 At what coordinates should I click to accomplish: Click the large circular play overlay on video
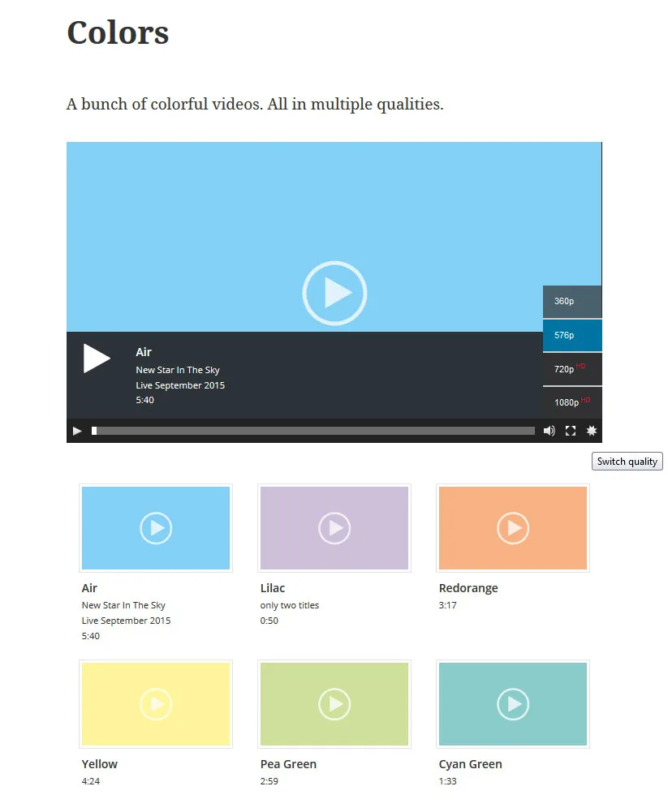coord(334,293)
